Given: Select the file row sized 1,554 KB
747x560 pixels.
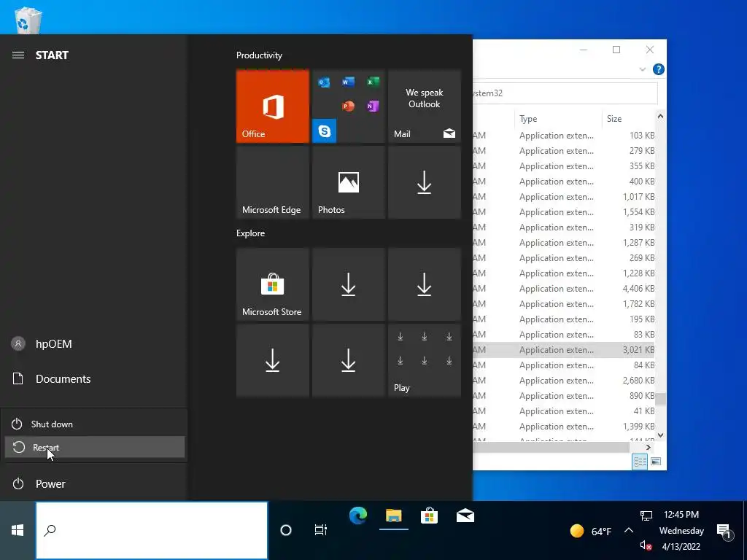Looking at the screenshot, I should pos(564,212).
